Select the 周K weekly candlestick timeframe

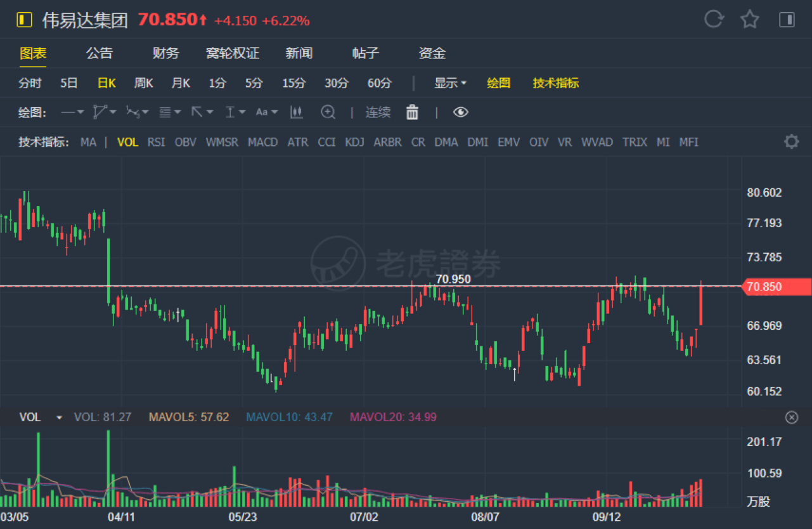point(144,83)
